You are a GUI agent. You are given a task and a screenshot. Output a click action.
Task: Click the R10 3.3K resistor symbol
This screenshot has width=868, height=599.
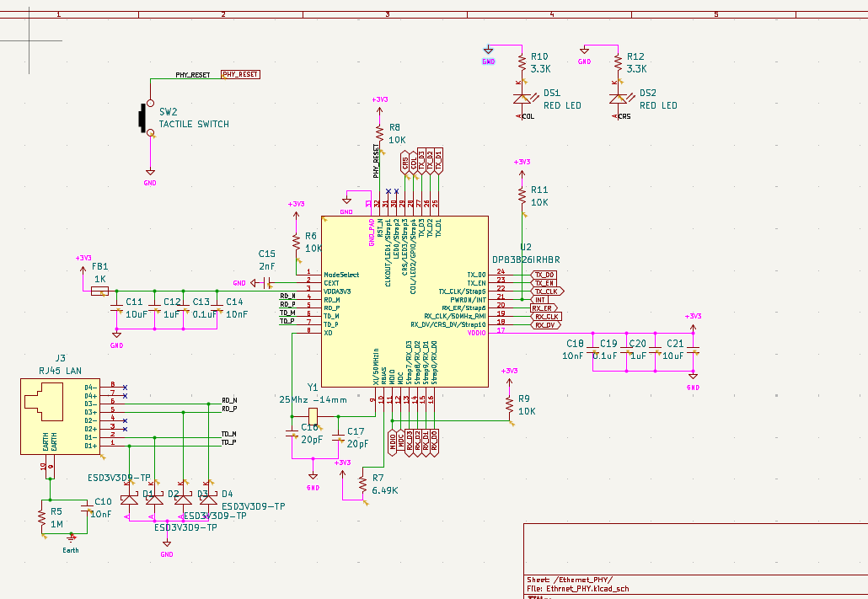[522, 62]
